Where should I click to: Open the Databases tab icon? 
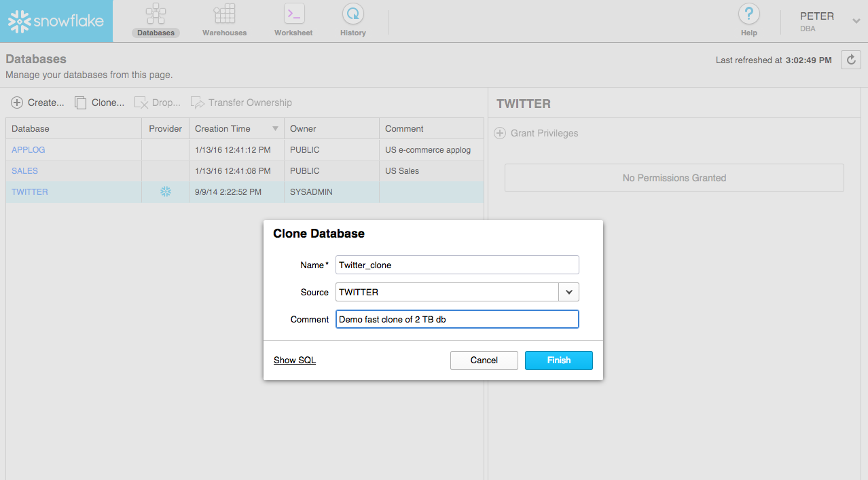click(156, 13)
